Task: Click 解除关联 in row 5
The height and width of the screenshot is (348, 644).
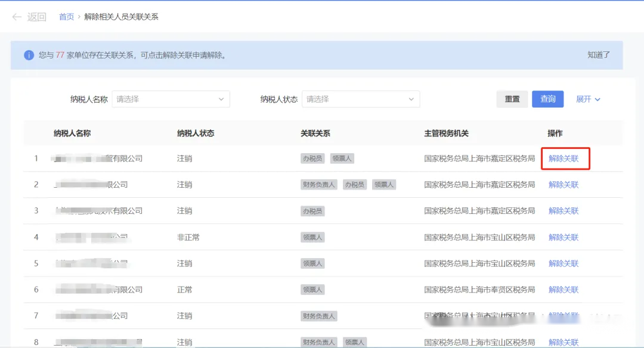Action: pyautogui.click(x=563, y=263)
